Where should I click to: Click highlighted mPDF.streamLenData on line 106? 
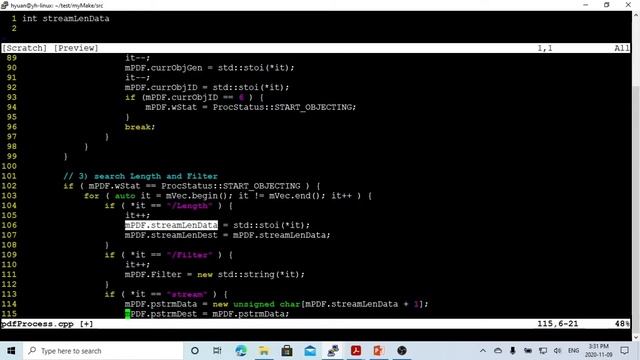coord(171,225)
